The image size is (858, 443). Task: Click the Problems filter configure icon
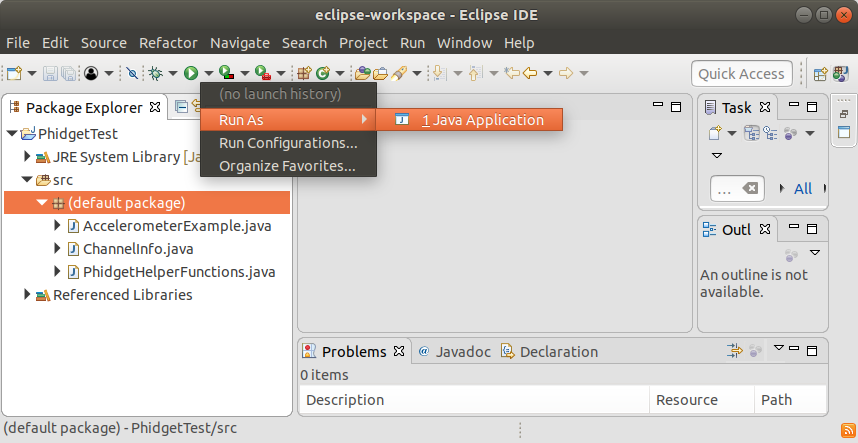[735, 351]
